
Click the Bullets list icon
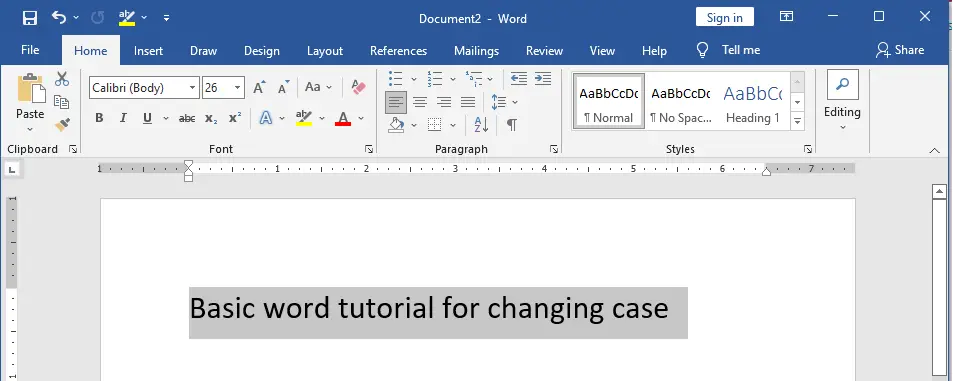[x=396, y=79]
